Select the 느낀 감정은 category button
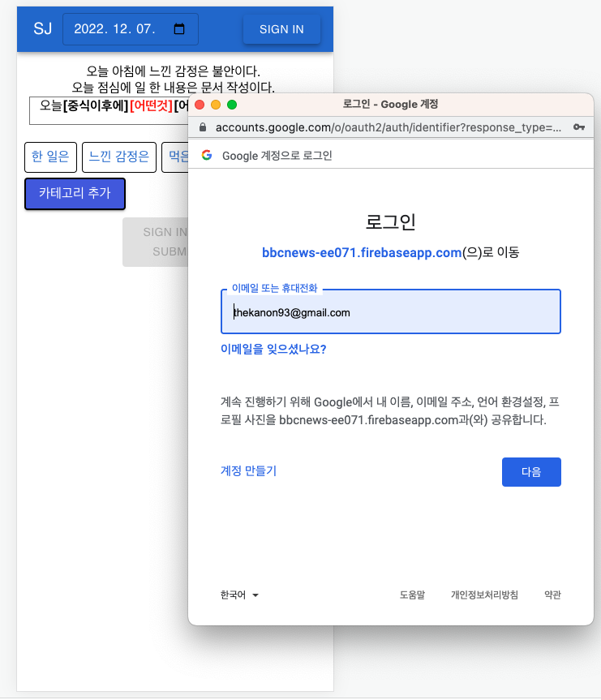This screenshot has width=601, height=700. [119, 157]
